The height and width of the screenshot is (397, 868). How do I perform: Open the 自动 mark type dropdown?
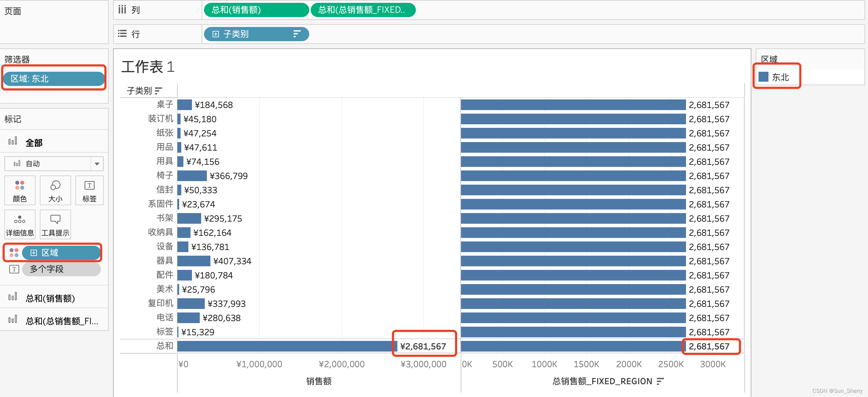point(97,164)
